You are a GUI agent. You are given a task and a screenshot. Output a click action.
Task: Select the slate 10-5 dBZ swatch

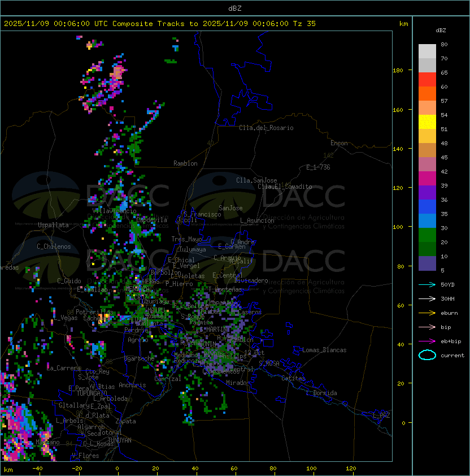pos(427,263)
